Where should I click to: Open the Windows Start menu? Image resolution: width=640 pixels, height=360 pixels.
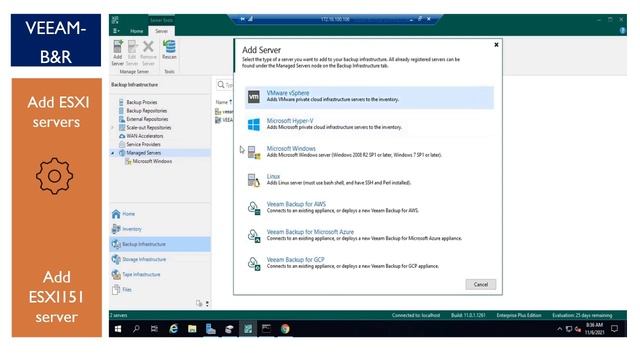point(118,329)
